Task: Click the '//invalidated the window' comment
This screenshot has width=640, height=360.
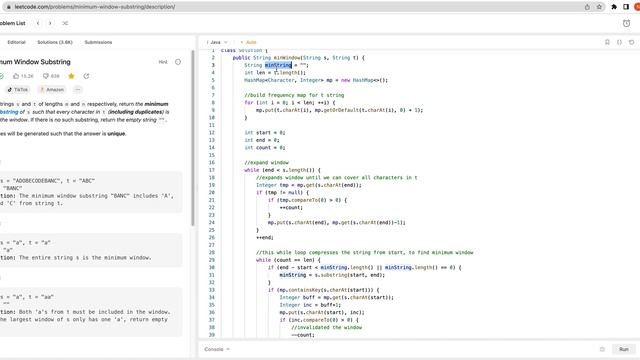Action: [327, 327]
